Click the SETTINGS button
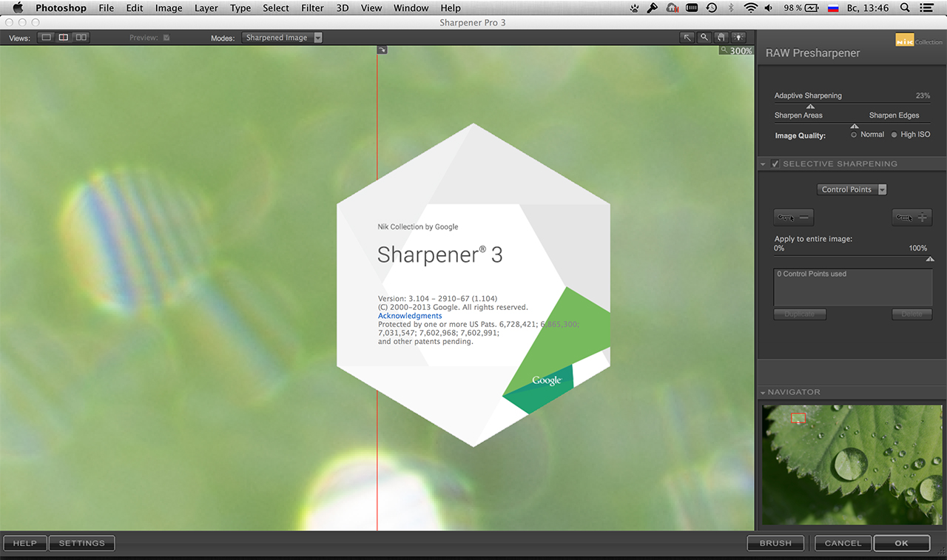947x560 pixels. pos(82,543)
